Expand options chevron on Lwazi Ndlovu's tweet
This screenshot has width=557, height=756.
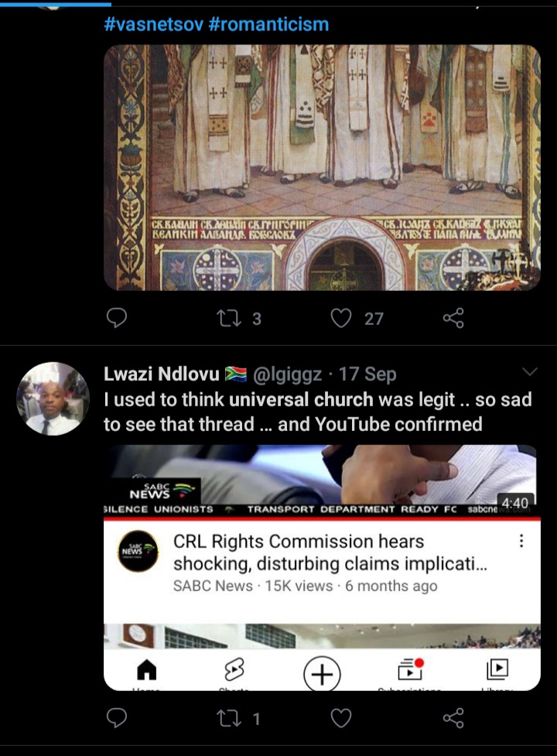tap(529, 371)
